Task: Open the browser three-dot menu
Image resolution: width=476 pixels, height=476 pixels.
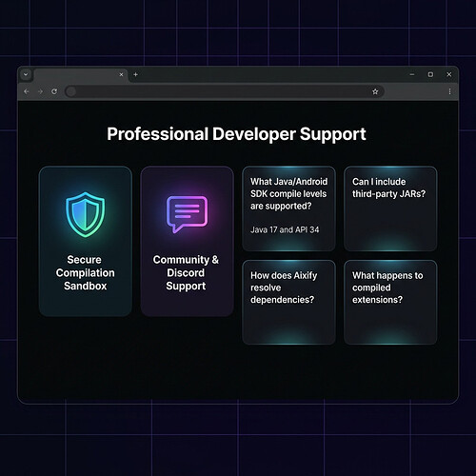Action: click(x=449, y=91)
